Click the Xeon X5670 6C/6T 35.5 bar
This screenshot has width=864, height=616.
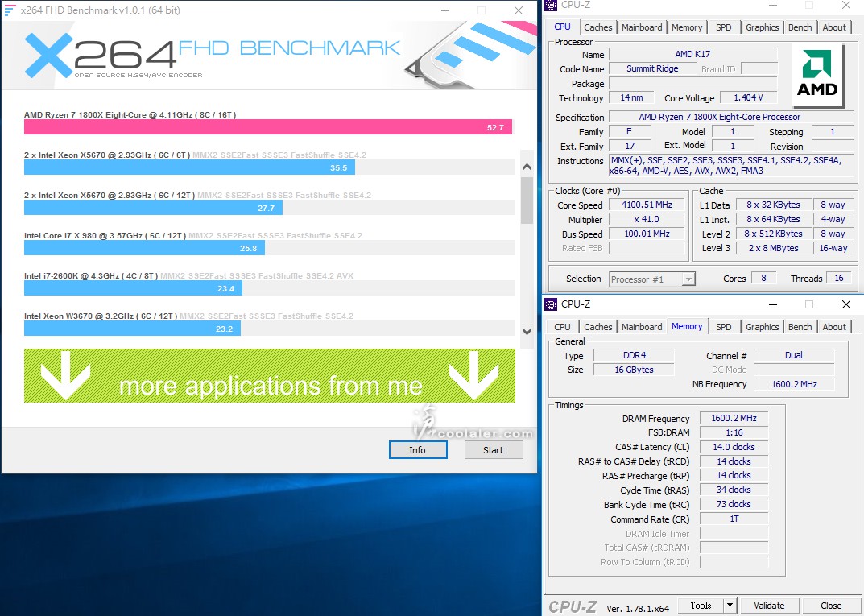coord(189,167)
